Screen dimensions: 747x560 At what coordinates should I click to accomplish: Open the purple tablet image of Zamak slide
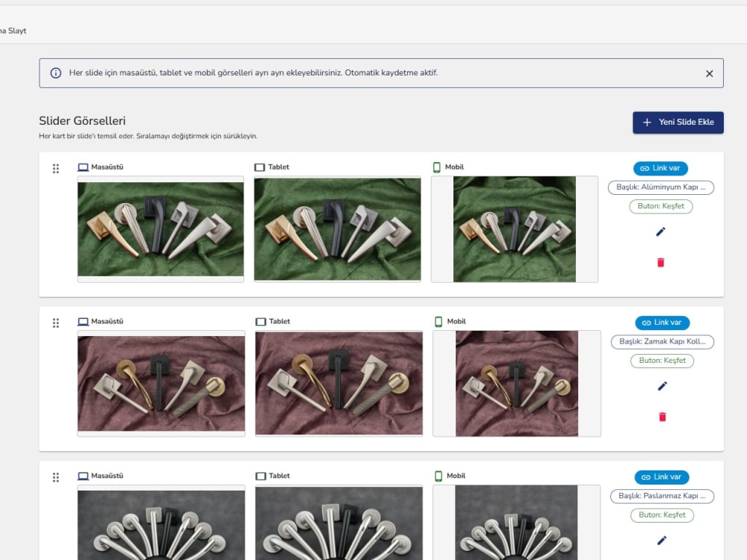338,383
